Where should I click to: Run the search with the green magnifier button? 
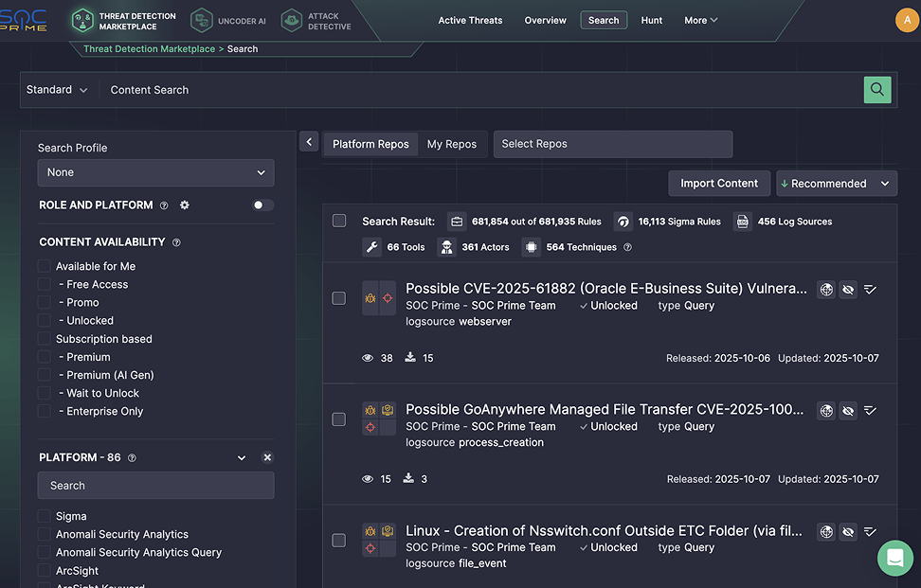coord(877,89)
